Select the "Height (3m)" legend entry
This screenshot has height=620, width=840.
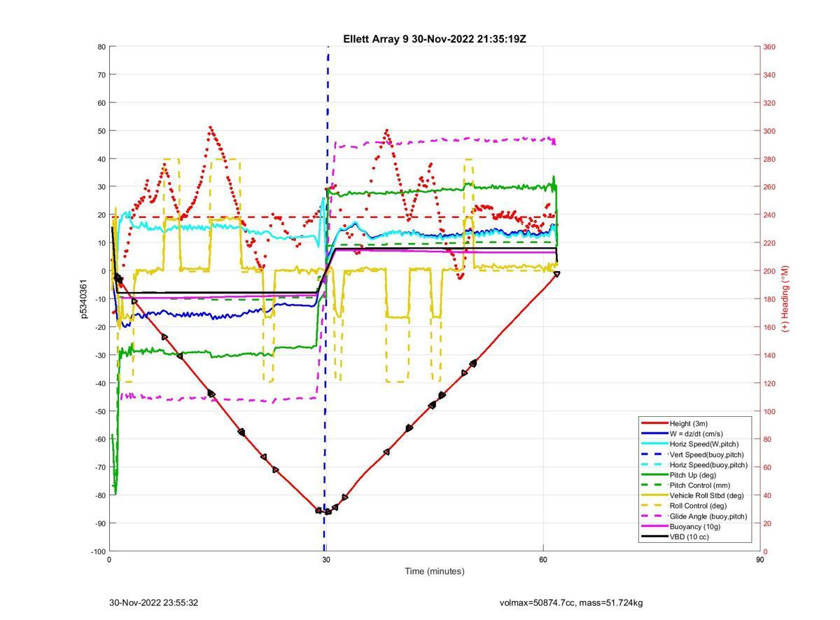(688, 423)
